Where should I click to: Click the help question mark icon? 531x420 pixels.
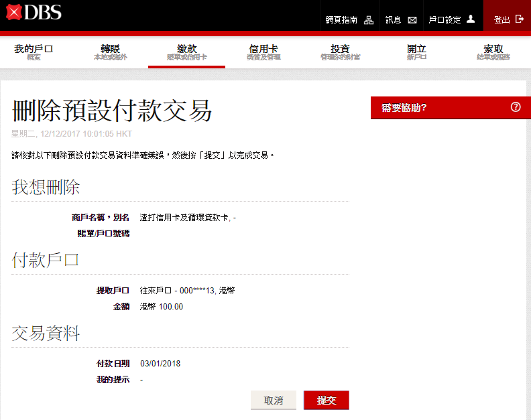click(516, 107)
